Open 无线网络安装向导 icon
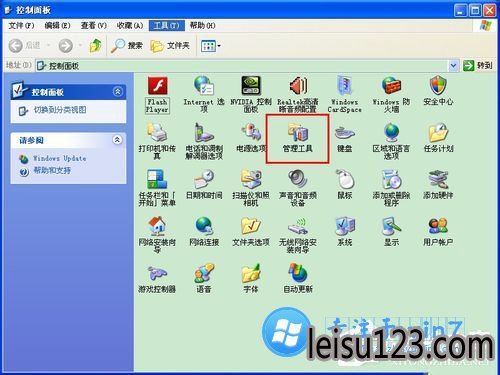The width and height of the screenshot is (500, 375). point(298,226)
